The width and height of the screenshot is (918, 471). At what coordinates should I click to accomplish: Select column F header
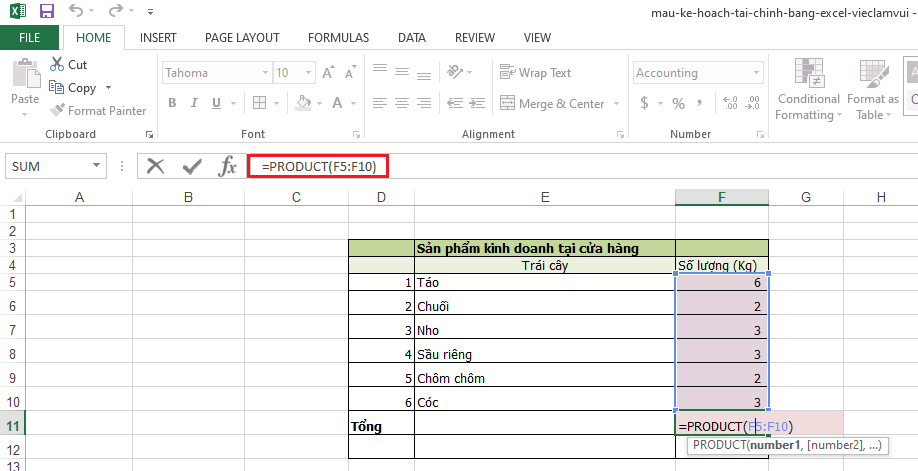(x=722, y=197)
